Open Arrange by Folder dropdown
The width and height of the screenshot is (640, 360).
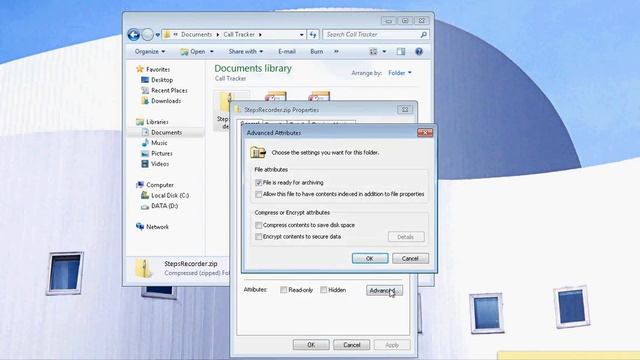(x=400, y=73)
